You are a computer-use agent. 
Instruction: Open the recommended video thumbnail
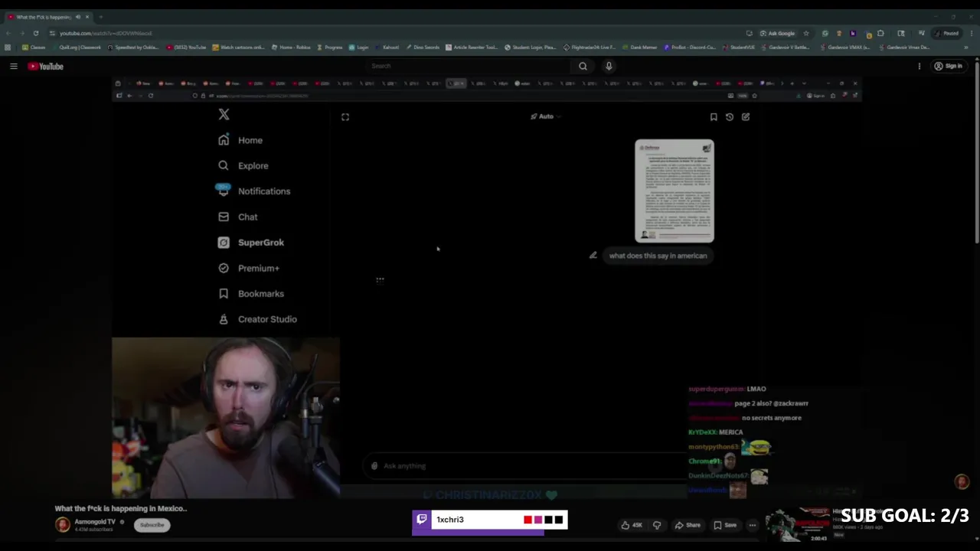click(x=798, y=526)
